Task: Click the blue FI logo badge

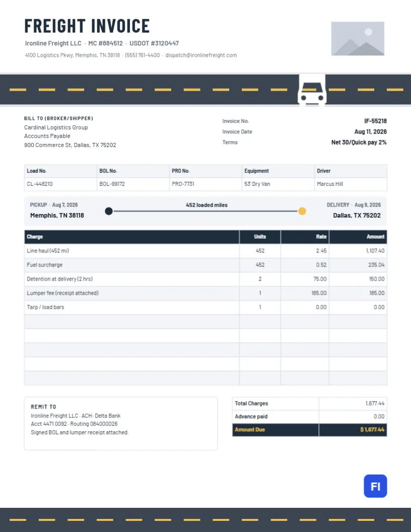Action: tap(375, 486)
